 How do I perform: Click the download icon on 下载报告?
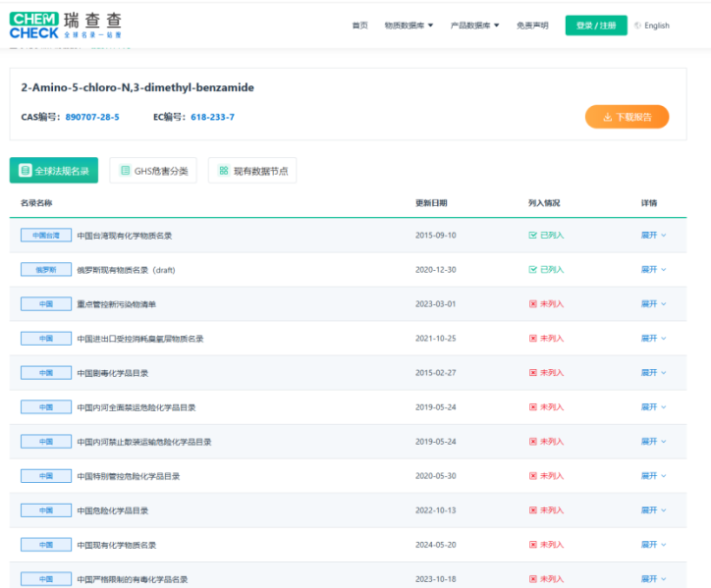click(608, 118)
